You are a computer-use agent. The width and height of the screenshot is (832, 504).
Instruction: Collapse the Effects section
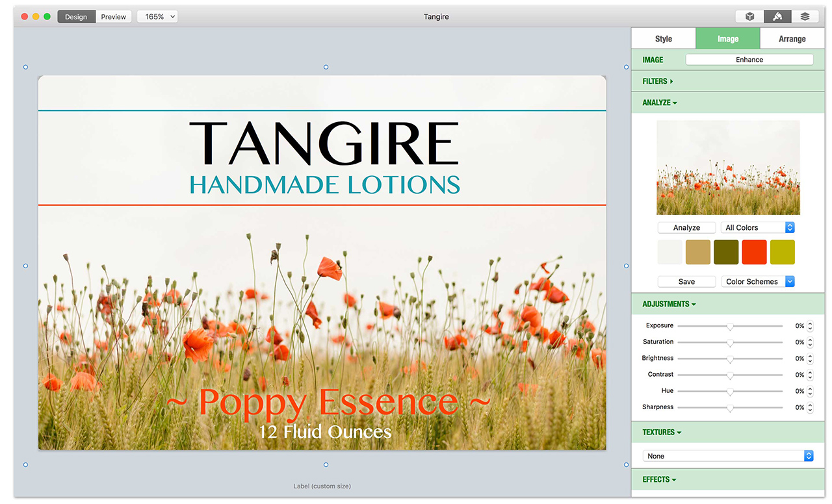[659, 479]
